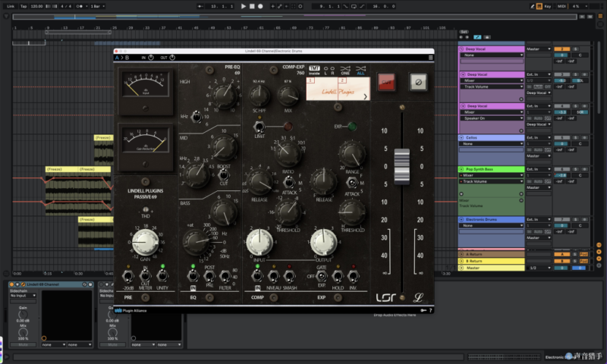Open Sidechain No Input dropdown
This screenshot has height=364, width=607.
(x=23, y=296)
